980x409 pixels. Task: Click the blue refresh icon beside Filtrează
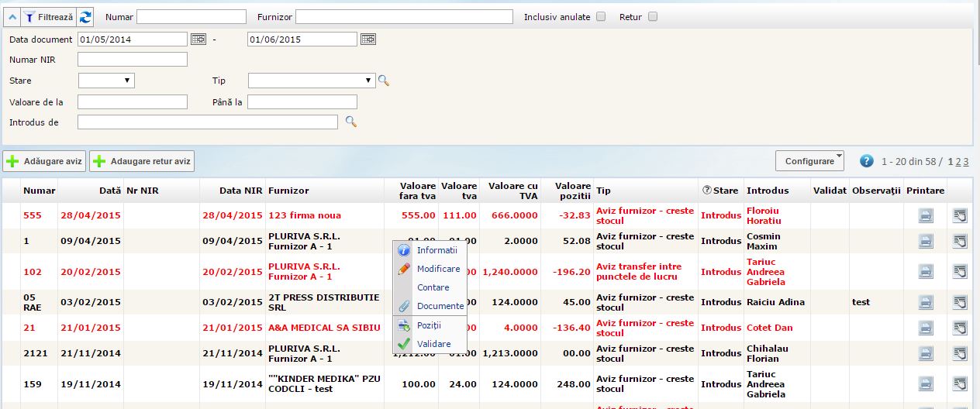(x=86, y=16)
